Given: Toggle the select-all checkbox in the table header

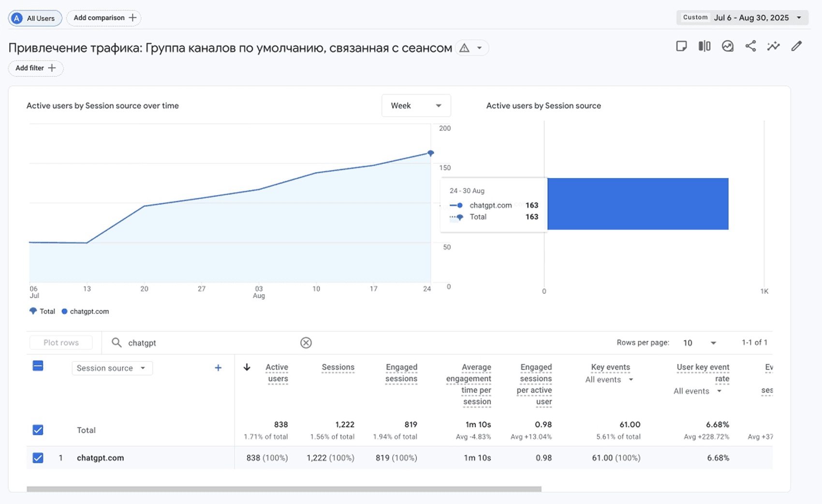Looking at the screenshot, I should click(x=38, y=366).
